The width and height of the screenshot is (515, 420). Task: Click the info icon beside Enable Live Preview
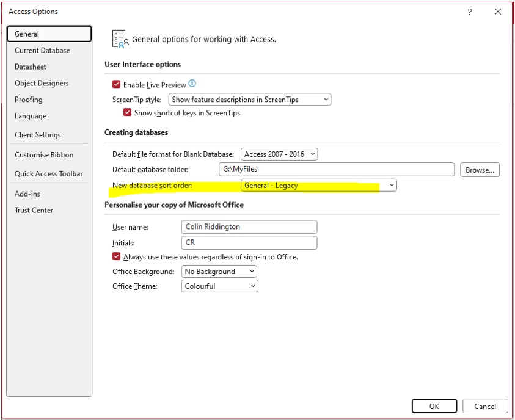pos(192,84)
